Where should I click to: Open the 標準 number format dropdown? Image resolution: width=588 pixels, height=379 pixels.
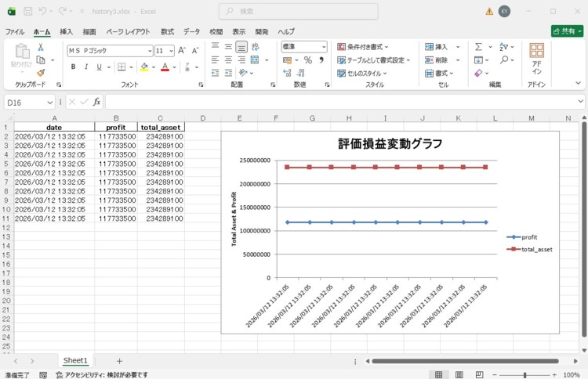coord(323,47)
